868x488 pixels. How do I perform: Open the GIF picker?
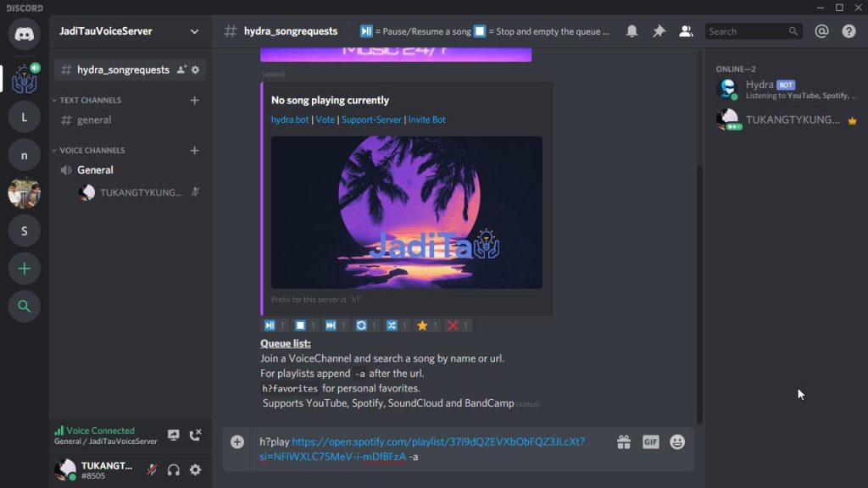point(650,442)
